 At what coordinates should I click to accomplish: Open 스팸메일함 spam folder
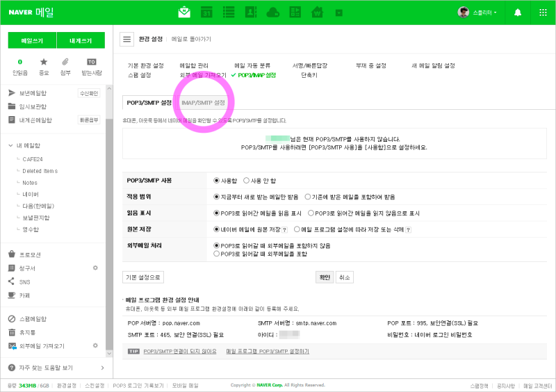pos(33,319)
